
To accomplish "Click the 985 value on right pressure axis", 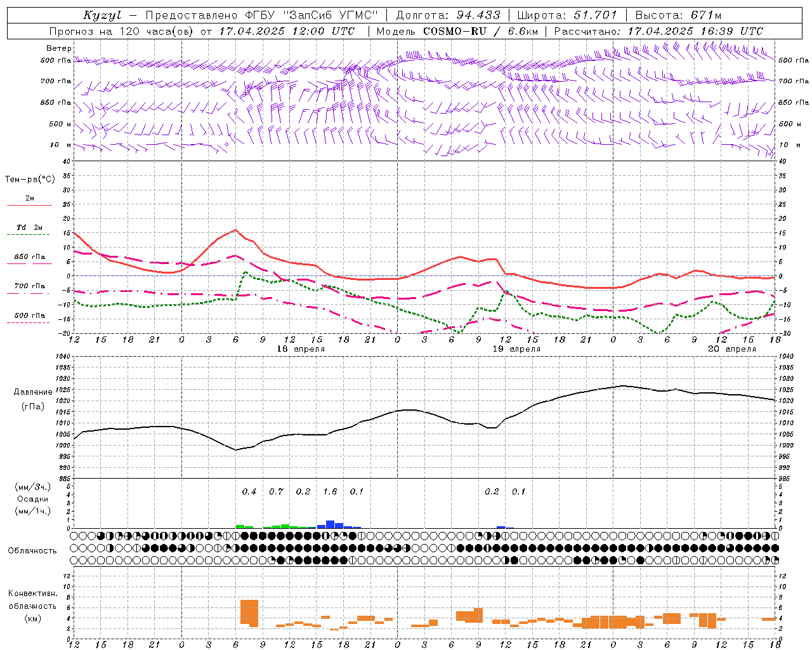I will click(x=785, y=479).
